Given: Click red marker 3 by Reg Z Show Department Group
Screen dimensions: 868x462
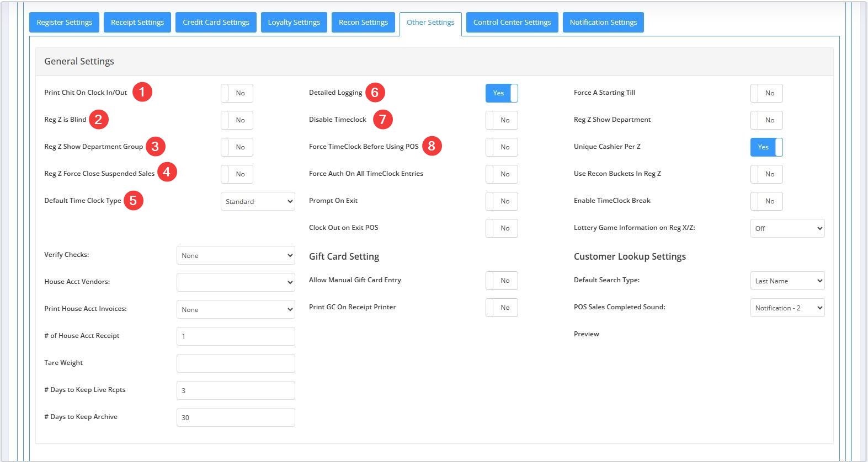Looking at the screenshot, I should (x=155, y=146).
